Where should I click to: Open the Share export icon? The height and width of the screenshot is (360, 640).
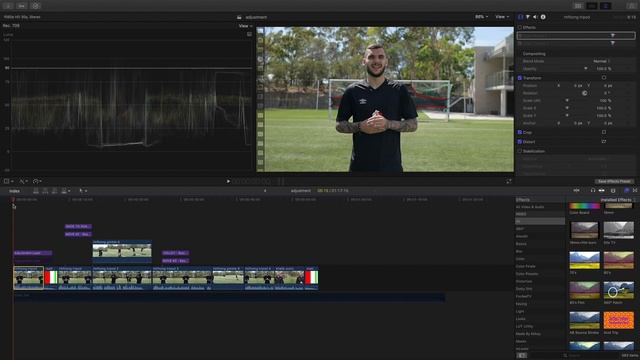click(631, 6)
